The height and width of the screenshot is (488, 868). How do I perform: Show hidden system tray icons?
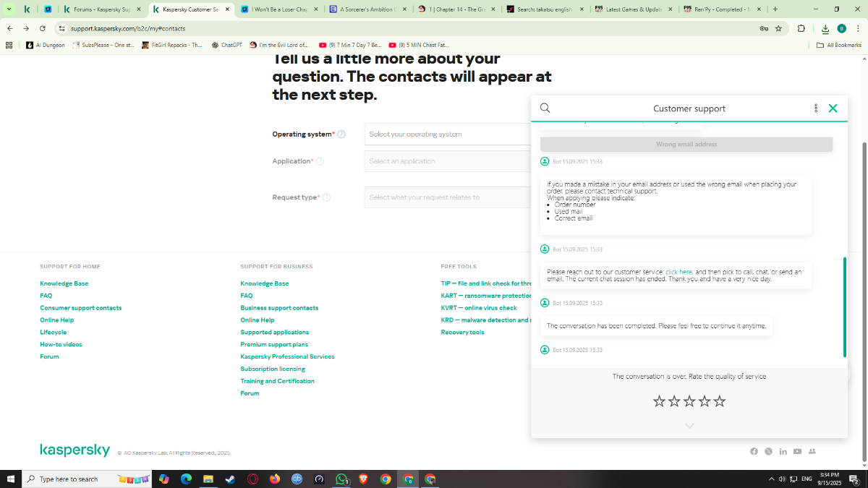[x=772, y=479]
